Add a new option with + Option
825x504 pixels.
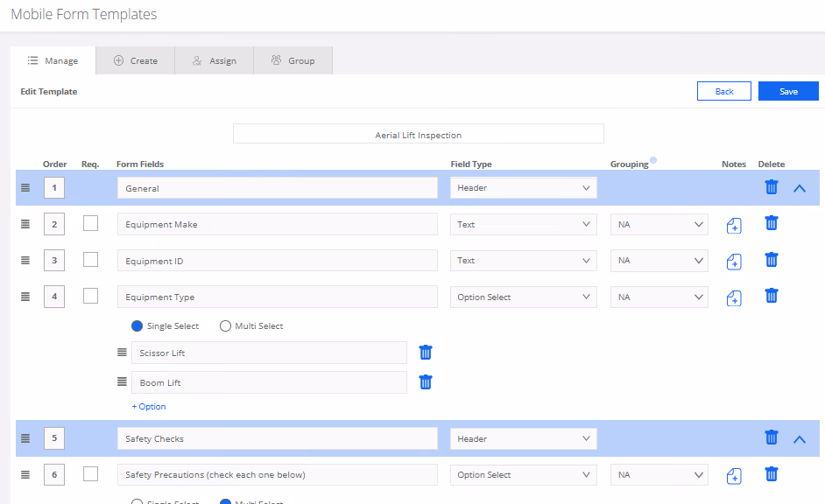[149, 406]
